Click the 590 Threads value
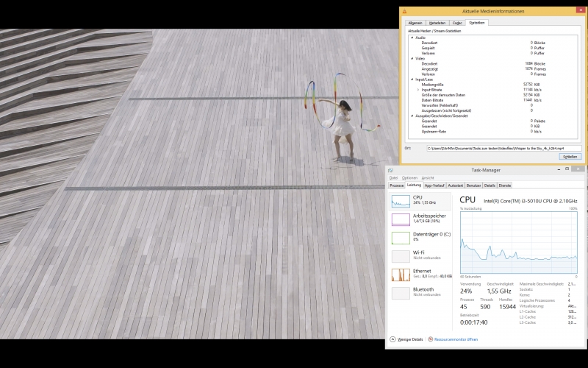This screenshot has height=368, width=588. click(x=485, y=307)
